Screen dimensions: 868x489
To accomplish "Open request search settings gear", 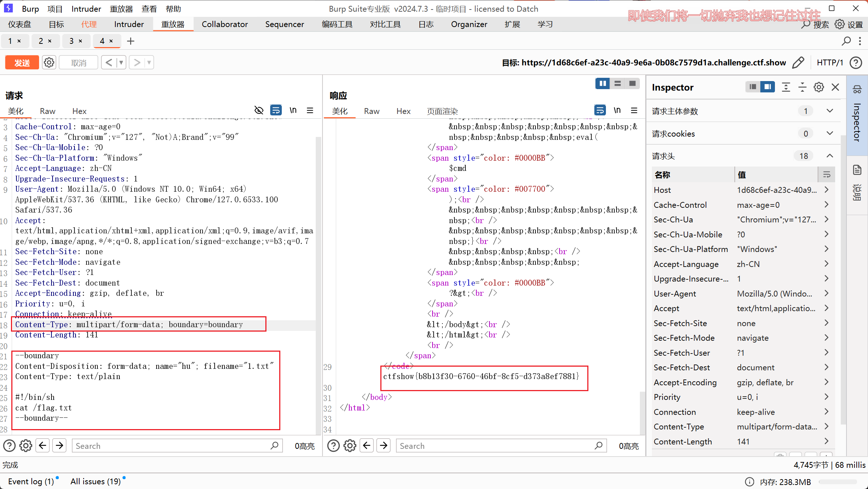I will 26,446.
